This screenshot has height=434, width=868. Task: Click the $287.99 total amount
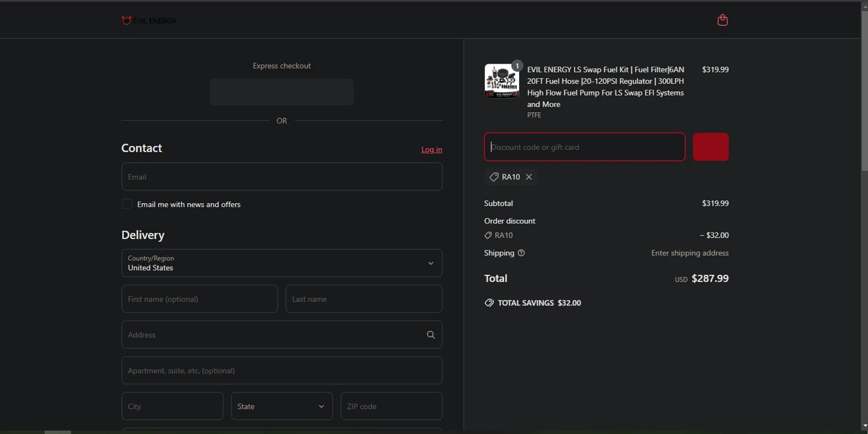point(710,278)
